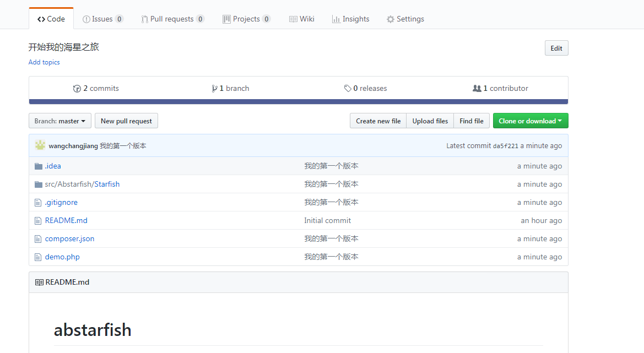Open the README.md file link
This screenshot has height=353, width=644.
[66, 220]
